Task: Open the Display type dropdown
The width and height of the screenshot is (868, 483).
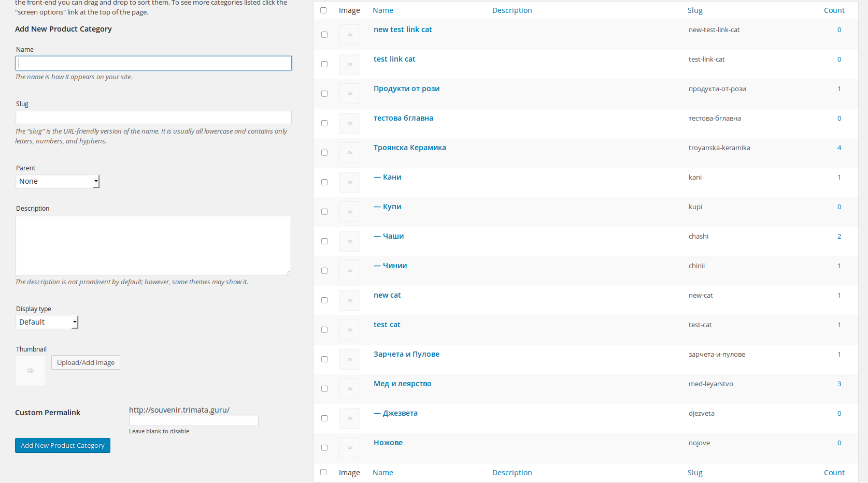Action: (x=47, y=322)
